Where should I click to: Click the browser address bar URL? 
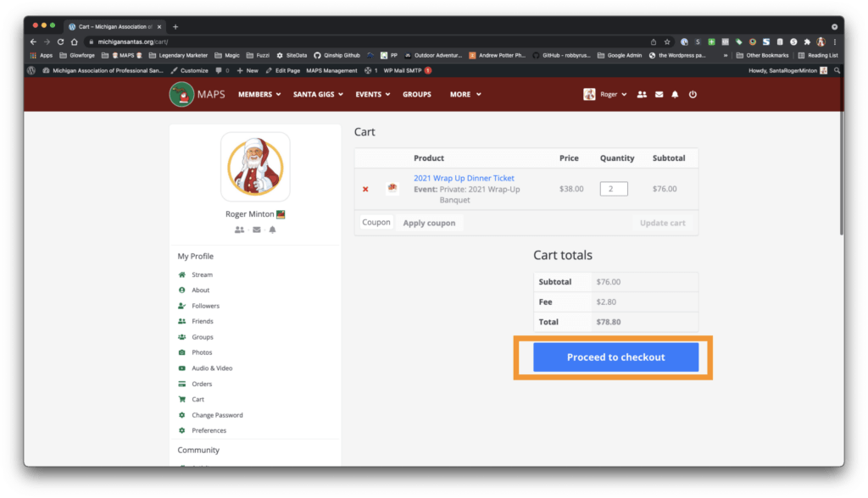(133, 42)
